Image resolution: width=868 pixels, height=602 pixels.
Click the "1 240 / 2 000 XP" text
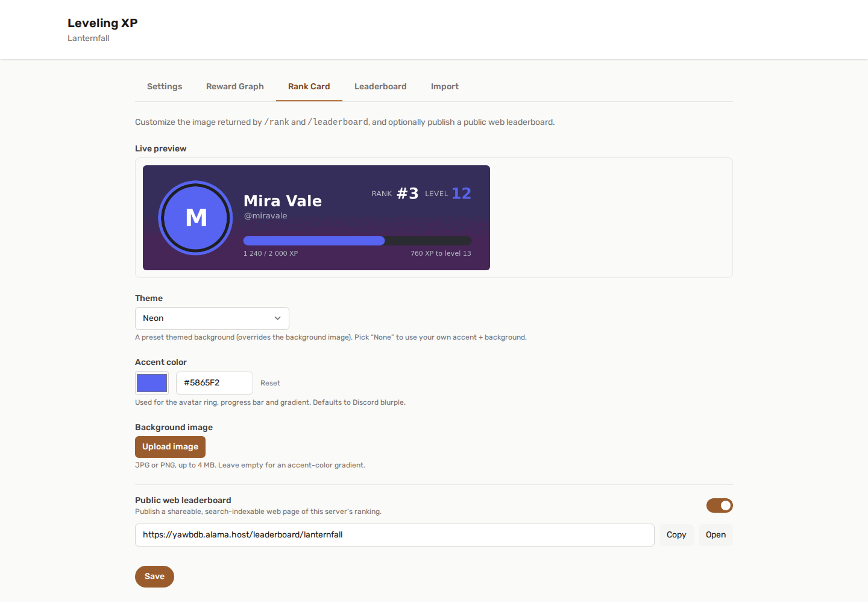click(271, 253)
